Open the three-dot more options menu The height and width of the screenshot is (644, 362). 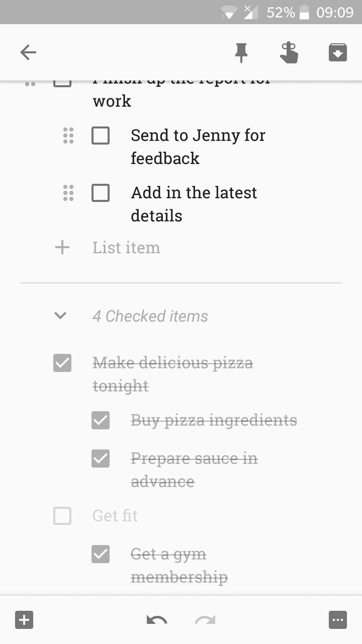(338, 620)
